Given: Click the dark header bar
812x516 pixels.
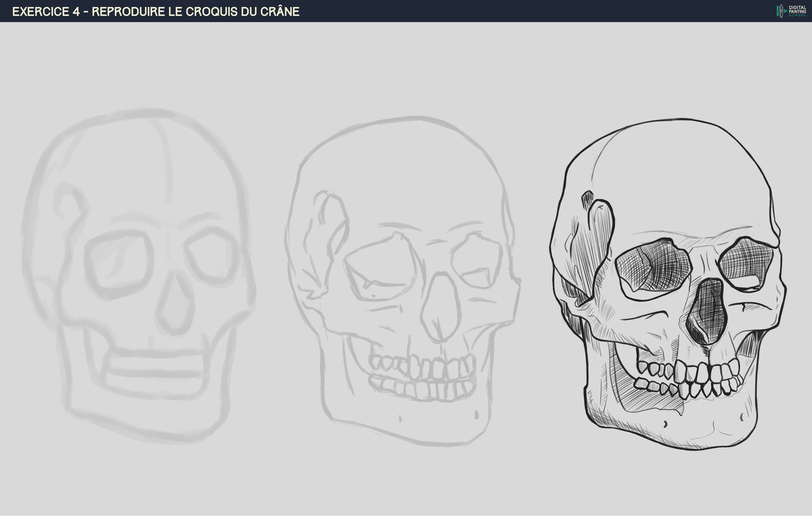Looking at the screenshot, I should pyautogui.click(x=506, y=11).
